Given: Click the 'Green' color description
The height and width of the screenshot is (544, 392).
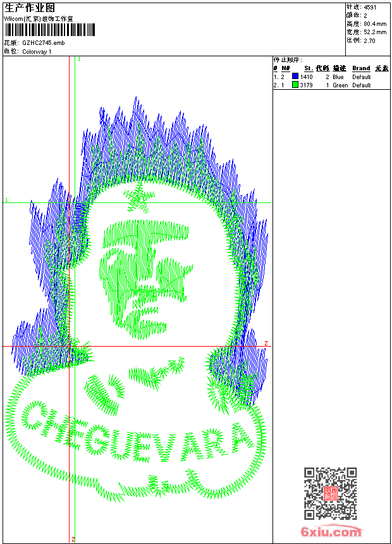Looking at the screenshot, I should (x=340, y=85).
